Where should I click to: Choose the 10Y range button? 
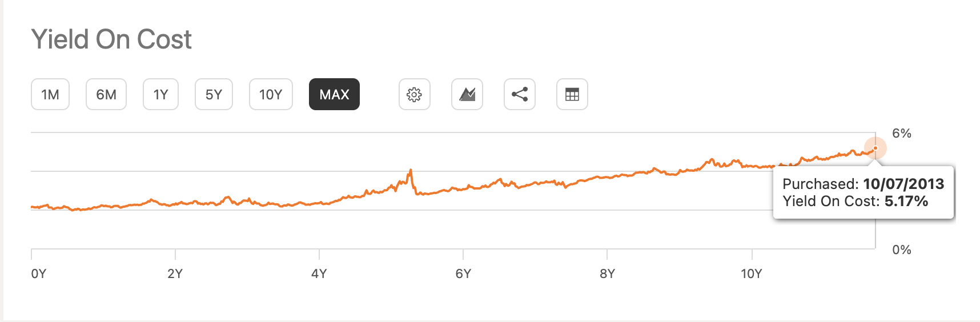click(271, 94)
